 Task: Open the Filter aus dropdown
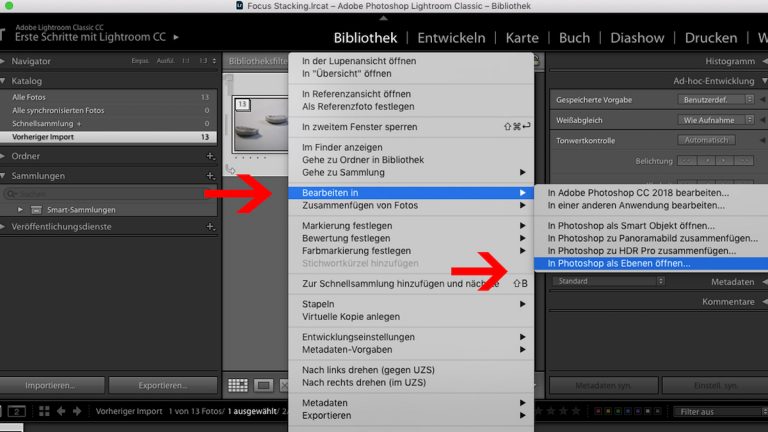coord(712,411)
